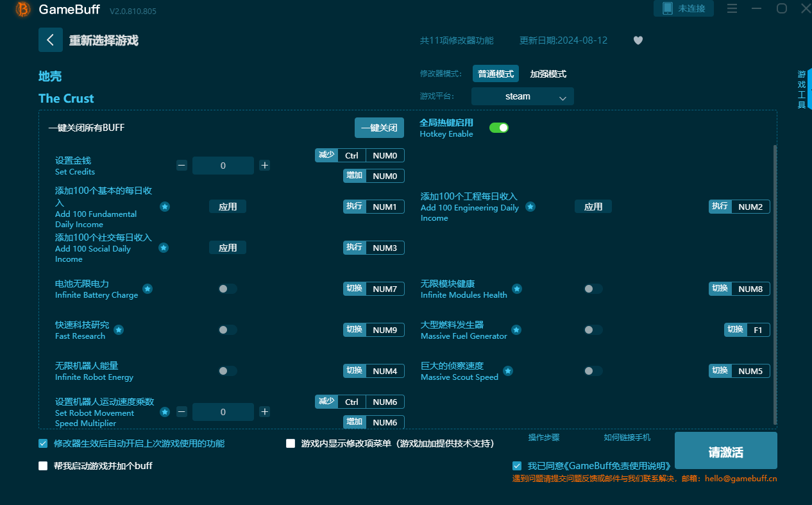Image resolution: width=812 pixels, height=505 pixels.
Task: Enable the Infinite Battery Charge toggle
Action: [227, 289]
